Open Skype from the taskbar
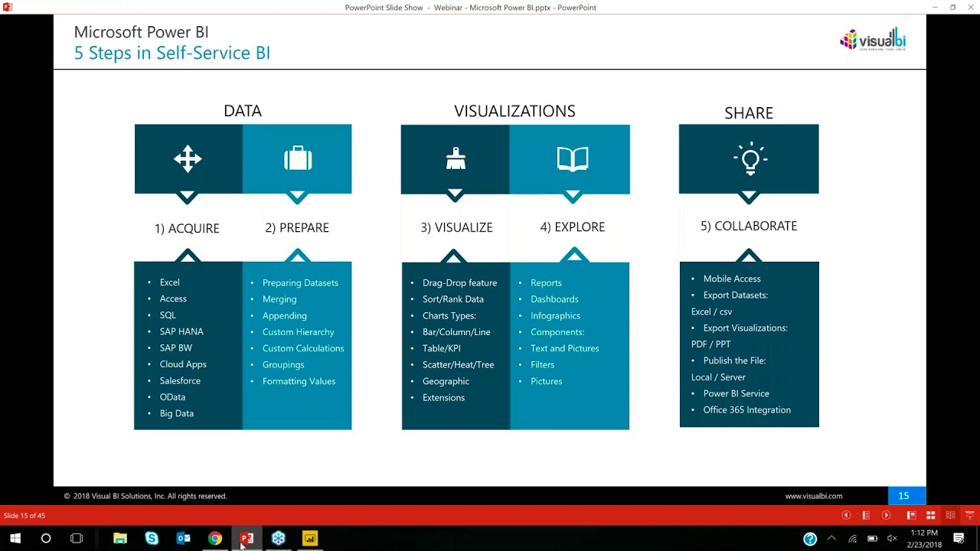980x551 pixels. tap(152, 539)
